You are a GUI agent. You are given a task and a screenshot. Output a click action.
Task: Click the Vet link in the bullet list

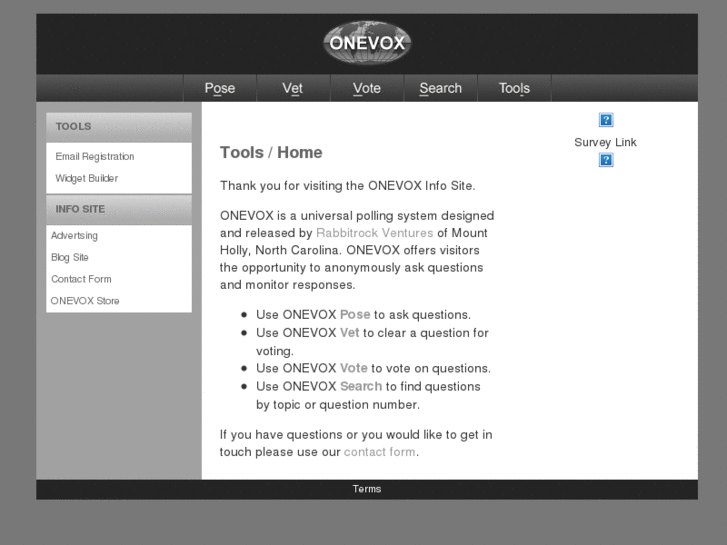tap(350, 333)
